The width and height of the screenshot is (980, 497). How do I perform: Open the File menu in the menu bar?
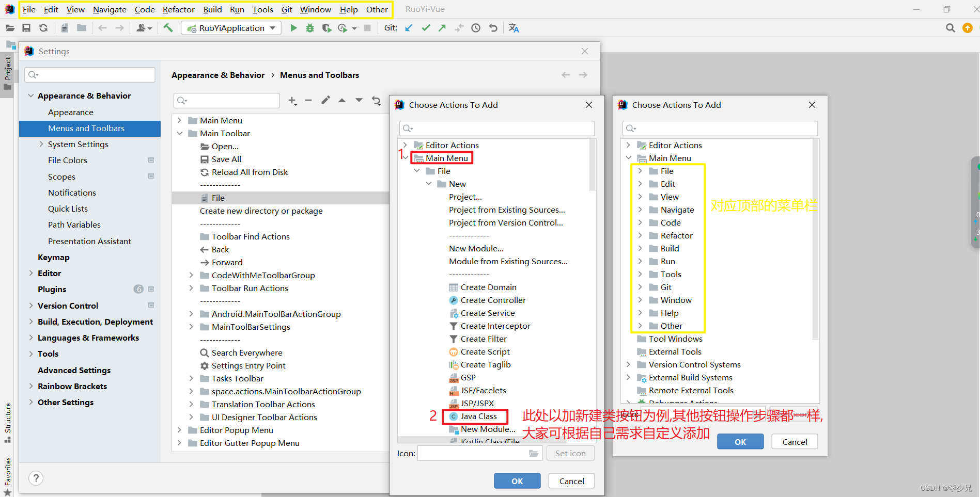point(29,9)
